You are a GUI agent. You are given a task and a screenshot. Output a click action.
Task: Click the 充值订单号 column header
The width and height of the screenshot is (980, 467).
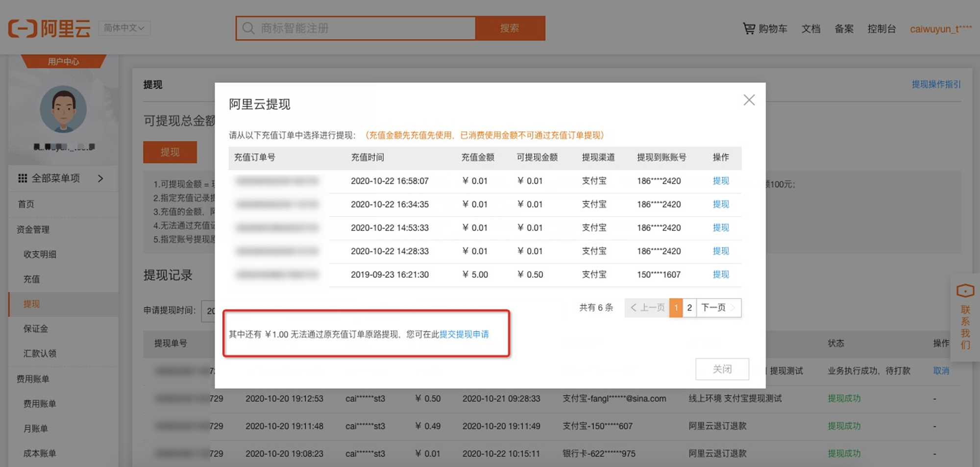[255, 157]
